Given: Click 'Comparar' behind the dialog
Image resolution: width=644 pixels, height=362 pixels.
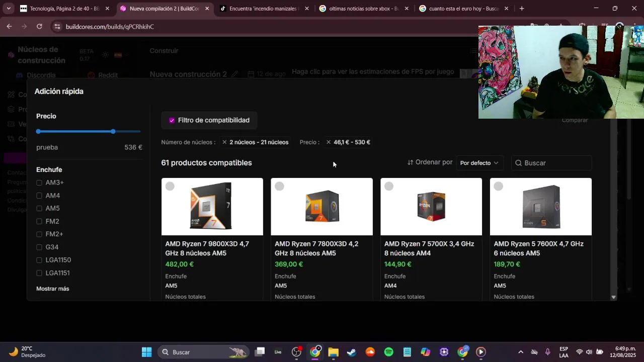Looking at the screenshot, I should coord(575,120).
